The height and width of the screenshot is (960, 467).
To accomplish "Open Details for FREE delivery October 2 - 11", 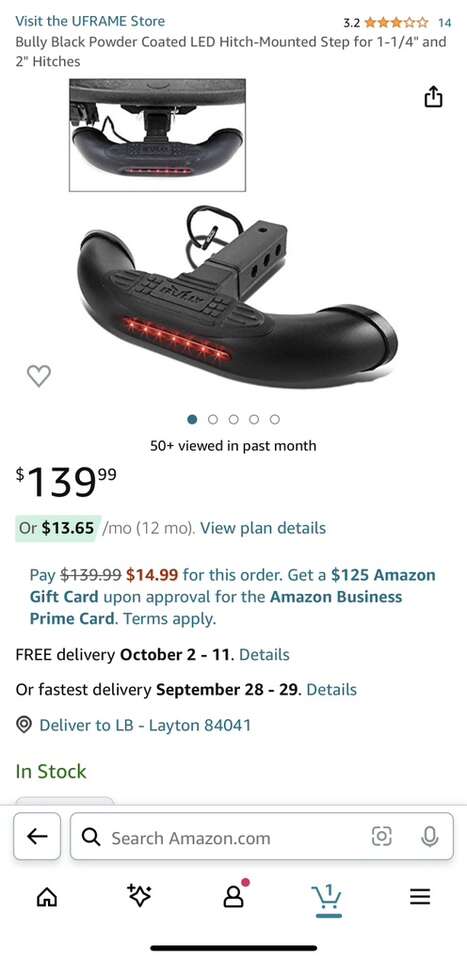I will click(264, 654).
